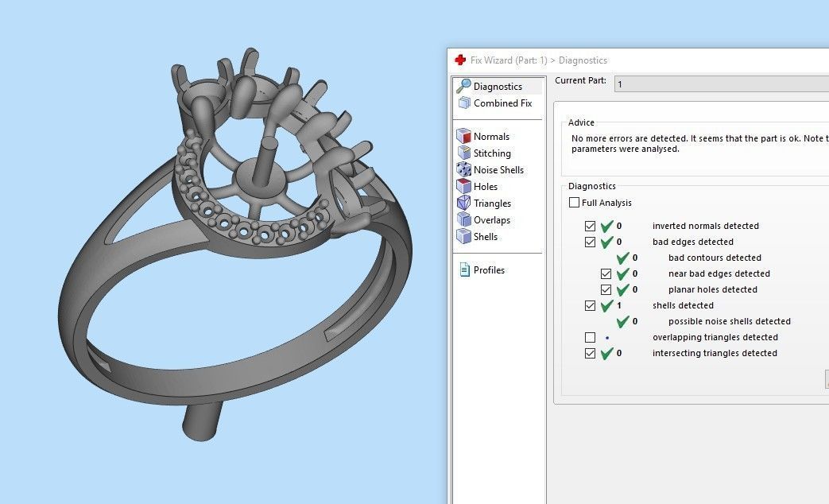The height and width of the screenshot is (504, 829).
Task: Click 'possible noise shells detected' label
Action: [x=730, y=321]
